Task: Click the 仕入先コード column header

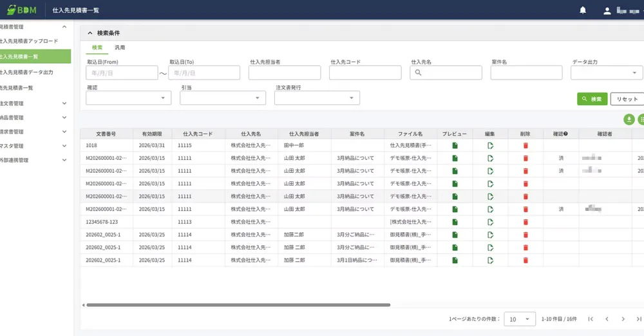Action: (198, 133)
